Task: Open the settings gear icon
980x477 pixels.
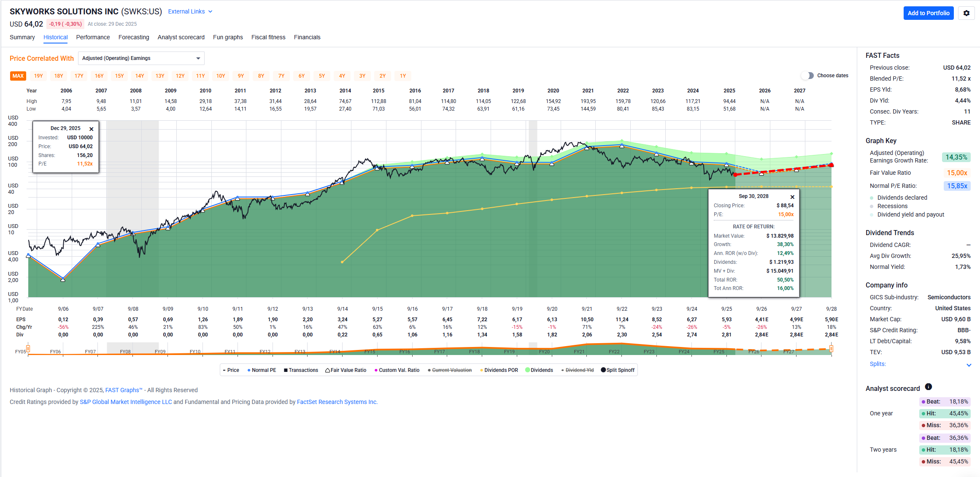Action: click(967, 13)
